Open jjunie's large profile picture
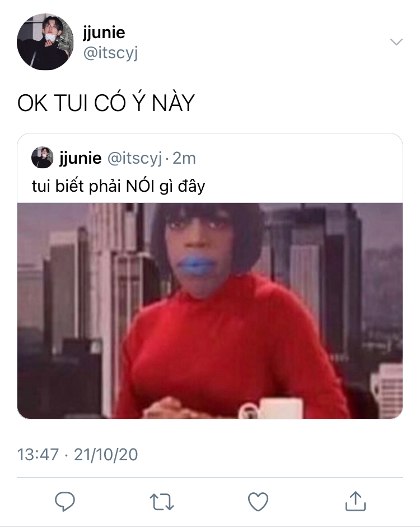 pyautogui.click(x=45, y=41)
